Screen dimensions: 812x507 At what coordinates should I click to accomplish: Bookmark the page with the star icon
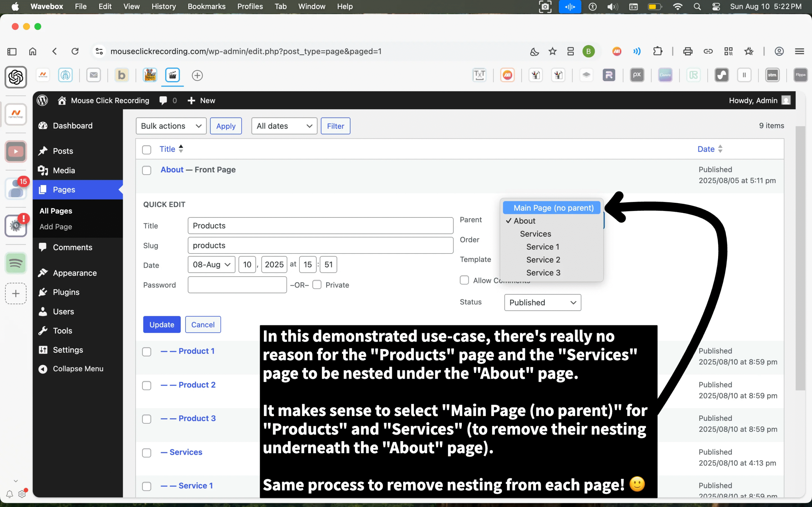[552, 51]
